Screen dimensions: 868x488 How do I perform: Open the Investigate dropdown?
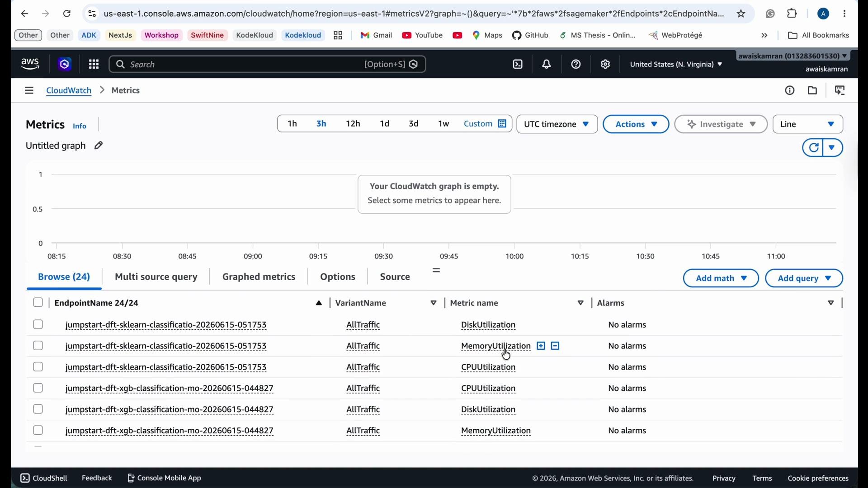click(721, 124)
